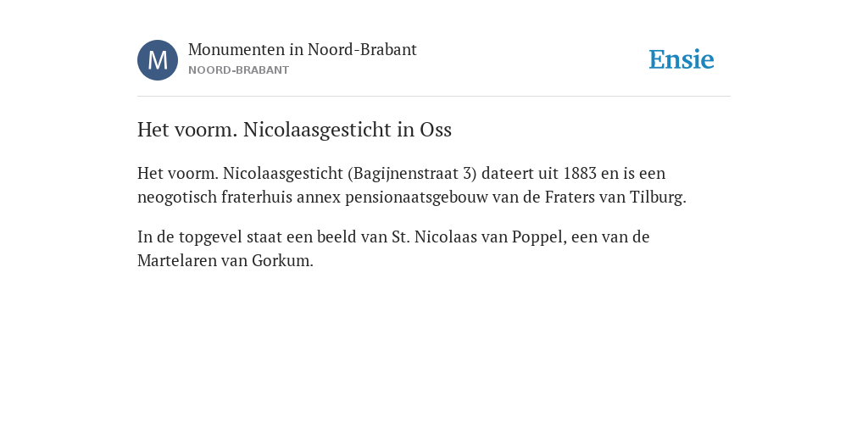Viewport: 868px width, 434px height.
Task: Open the Monumenten in Noord-Brabant author title
Action: pyautogui.click(x=303, y=49)
